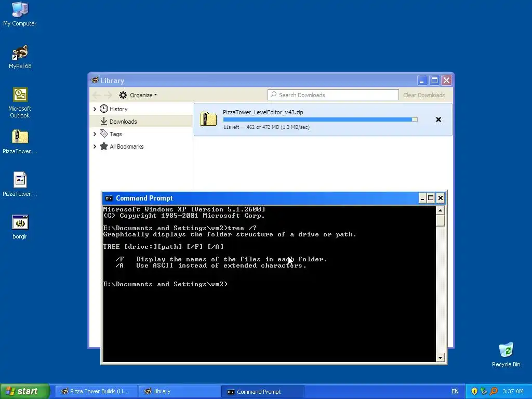532x399 pixels.
Task: Click the 3:37 AM taskbar clock
Action: point(513,391)
